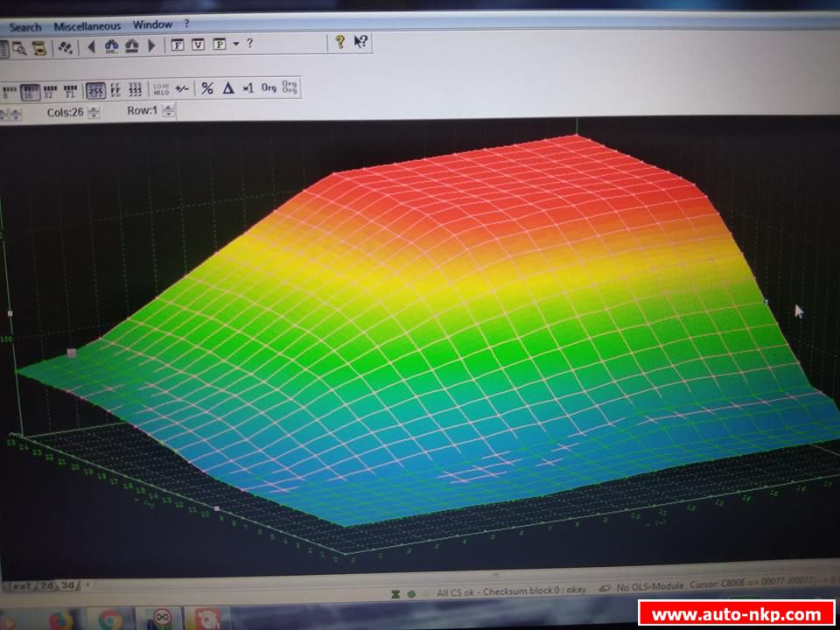Click the green checksum status icon

tap(395, 593)
